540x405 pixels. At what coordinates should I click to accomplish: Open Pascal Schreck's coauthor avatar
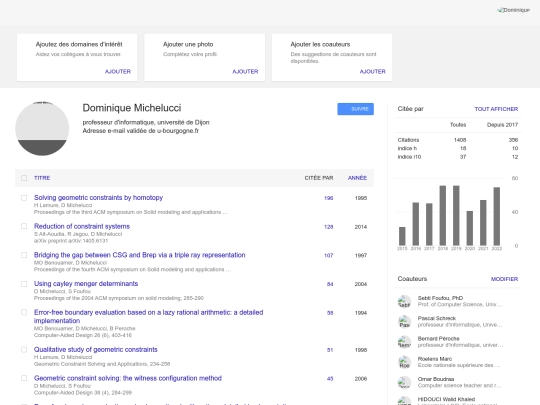tap(404, 322)
